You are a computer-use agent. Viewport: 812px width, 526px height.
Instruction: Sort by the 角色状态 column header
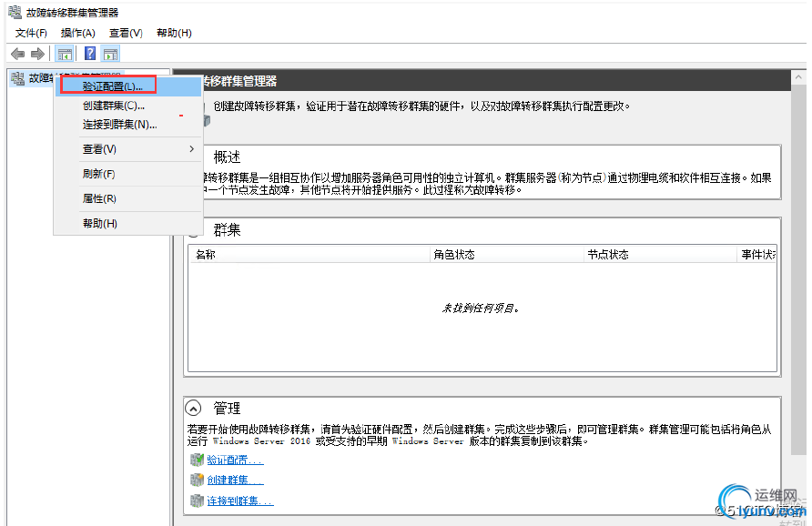(507, 254)
